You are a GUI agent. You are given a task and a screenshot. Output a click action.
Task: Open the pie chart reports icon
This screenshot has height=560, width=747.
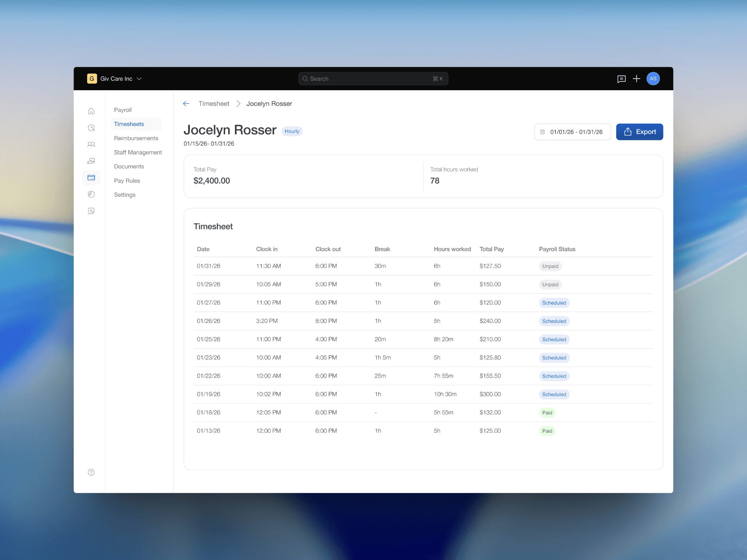91,194
